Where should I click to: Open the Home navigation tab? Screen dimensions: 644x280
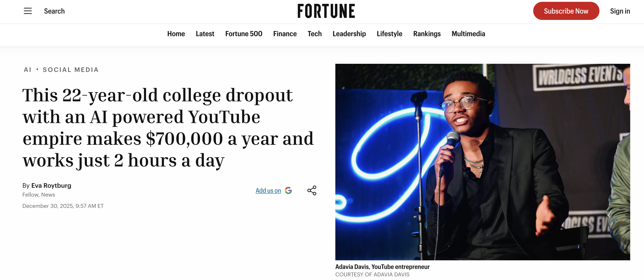pyautogui.click(x=176, y=34)
